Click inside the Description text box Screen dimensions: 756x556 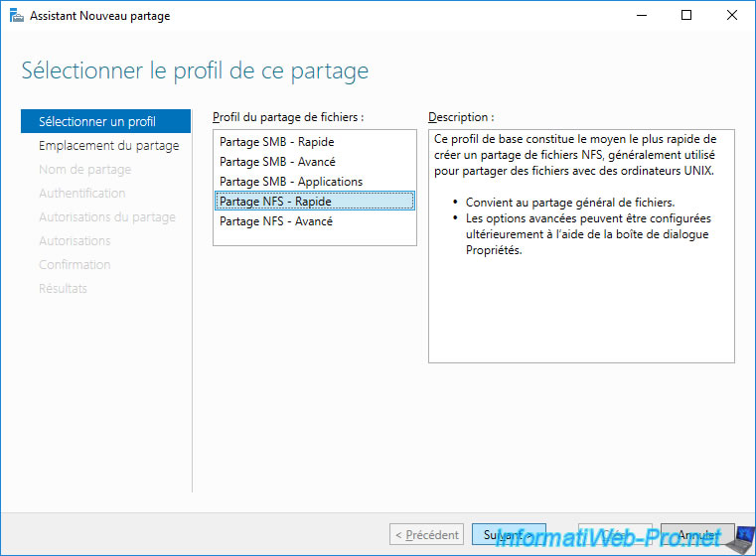581,246
